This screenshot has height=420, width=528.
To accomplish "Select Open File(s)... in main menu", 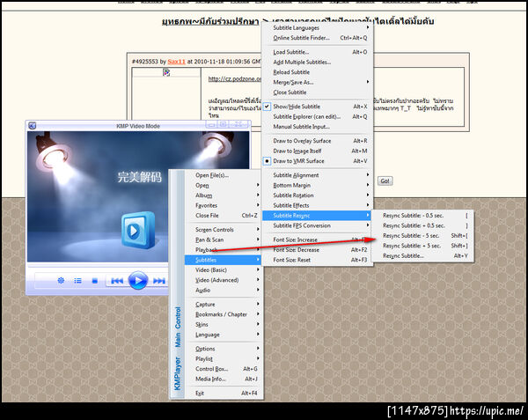I will click(x=223, y=175).
